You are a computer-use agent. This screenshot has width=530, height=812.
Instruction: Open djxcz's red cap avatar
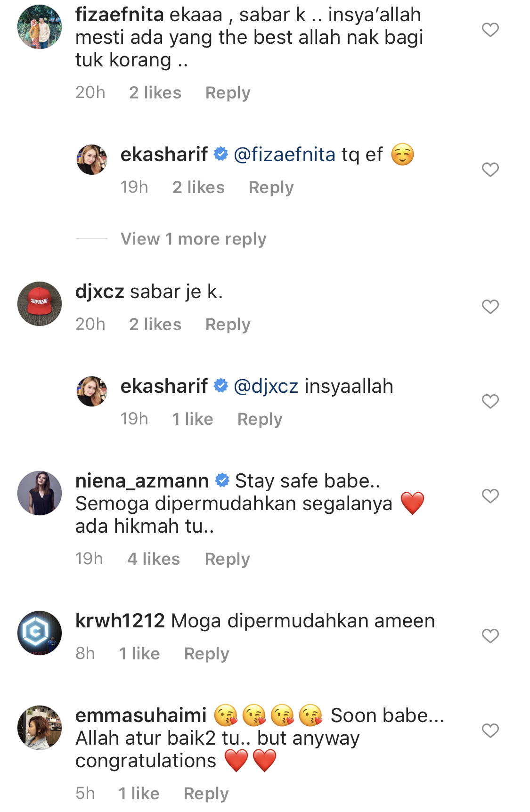click(40, 304)
